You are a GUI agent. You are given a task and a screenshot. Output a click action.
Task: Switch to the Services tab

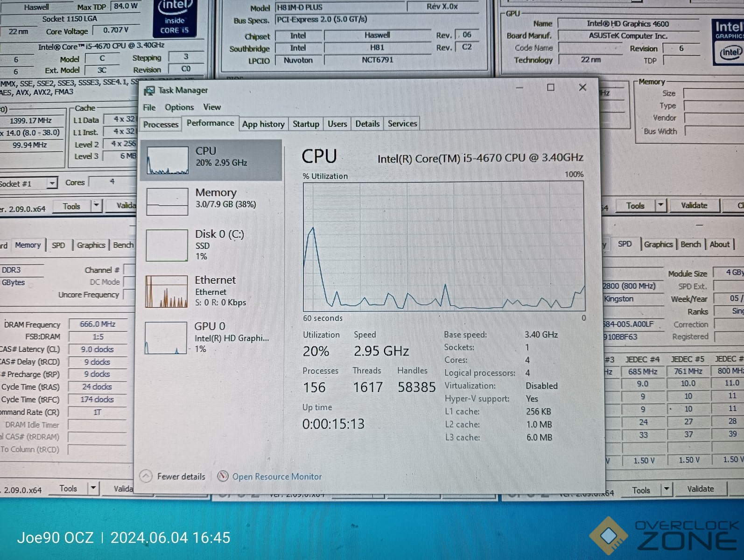tap(402, 124)
